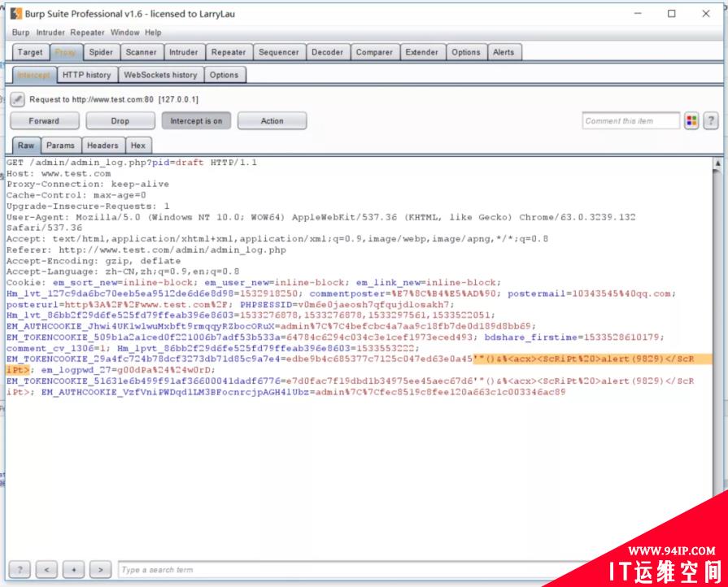Open the main Options tab
Image resolution: width=728 pixels, height=587 pixels.
pos(466,52)
